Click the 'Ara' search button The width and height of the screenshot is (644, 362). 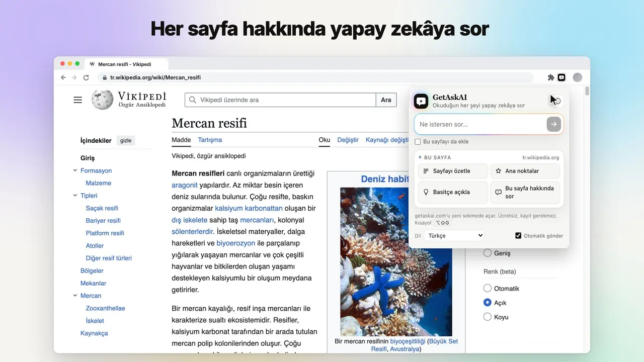(x=386, y=100)
